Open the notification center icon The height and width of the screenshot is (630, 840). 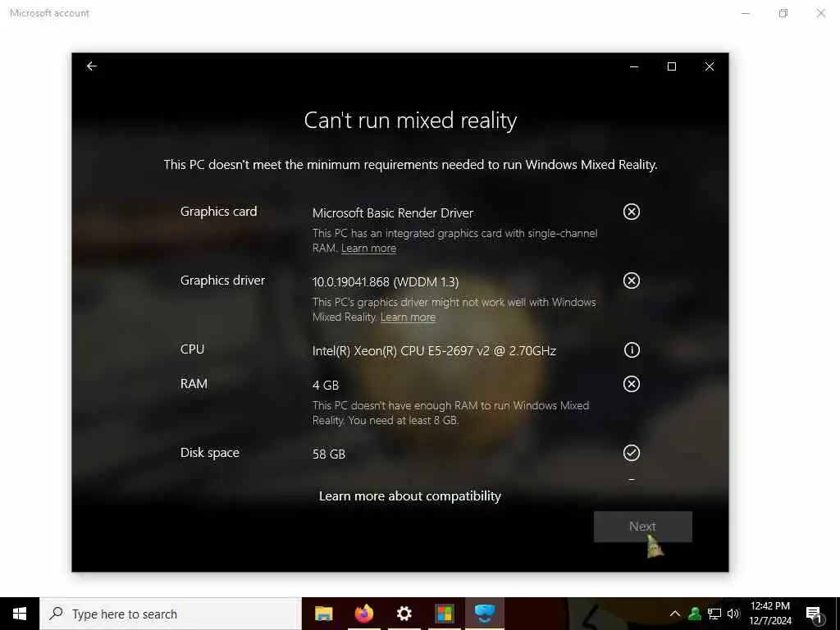point(814,614)
